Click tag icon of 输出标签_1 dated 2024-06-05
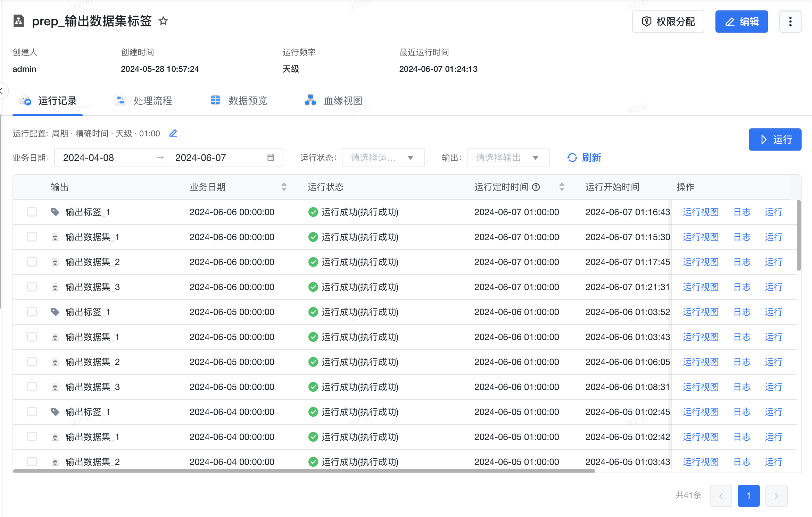 [x=55, y=312]
